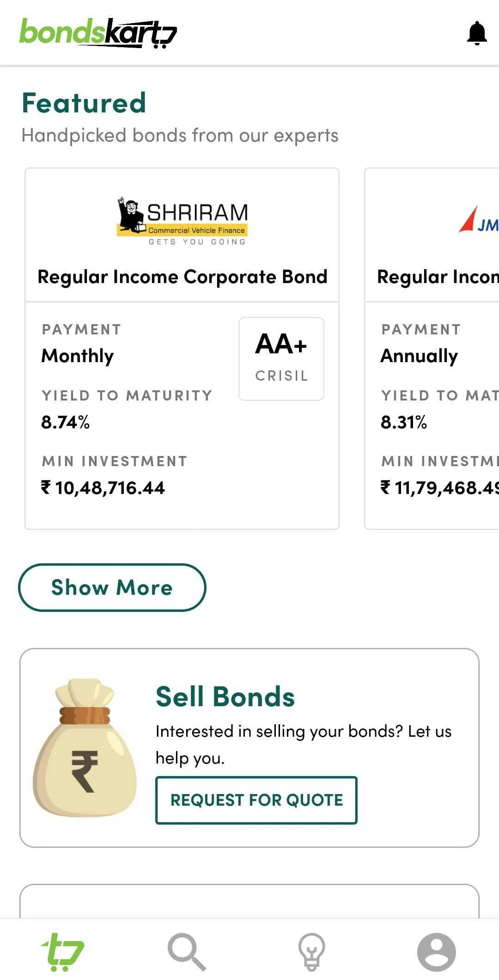Tap the Featured section heading
499x980 pixels.
pyautogui.click(x=84, y=103)
